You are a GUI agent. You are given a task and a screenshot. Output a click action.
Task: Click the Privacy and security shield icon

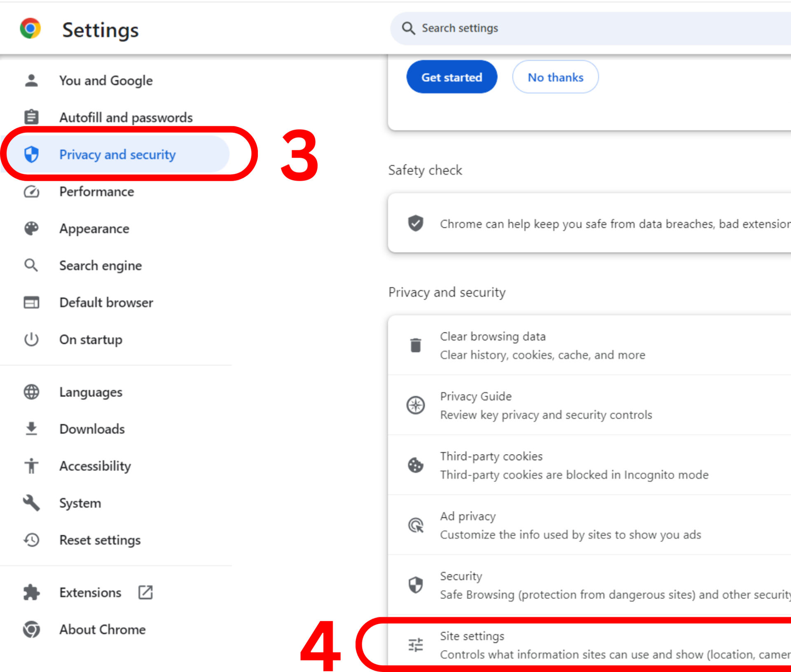[32, 154]
